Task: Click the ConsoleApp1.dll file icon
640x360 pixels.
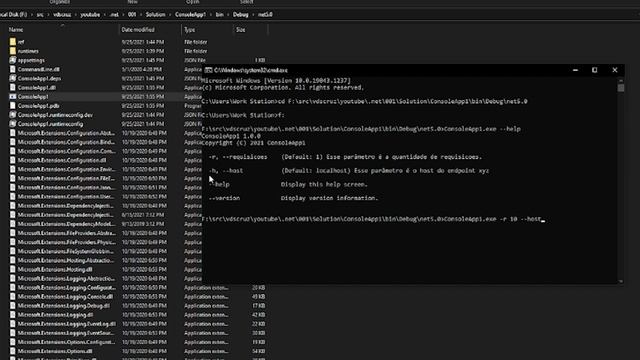Action: (x=13, y=87)
